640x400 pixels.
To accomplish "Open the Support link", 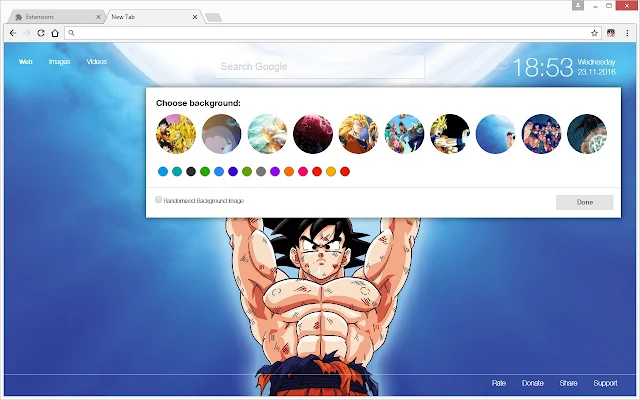I will pyautogui.click(x=605, y=383).
